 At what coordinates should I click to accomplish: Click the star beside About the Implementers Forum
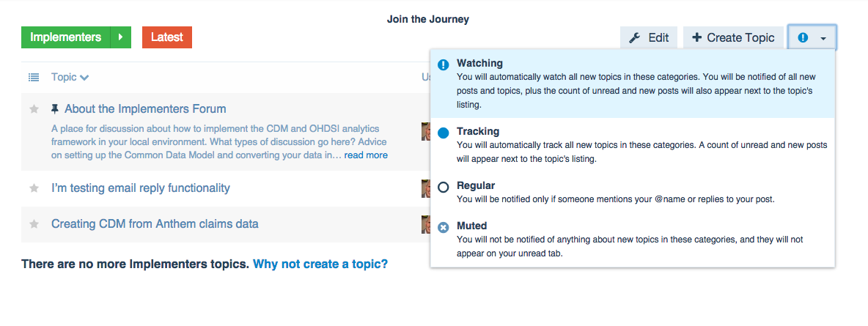pos(34,109)
